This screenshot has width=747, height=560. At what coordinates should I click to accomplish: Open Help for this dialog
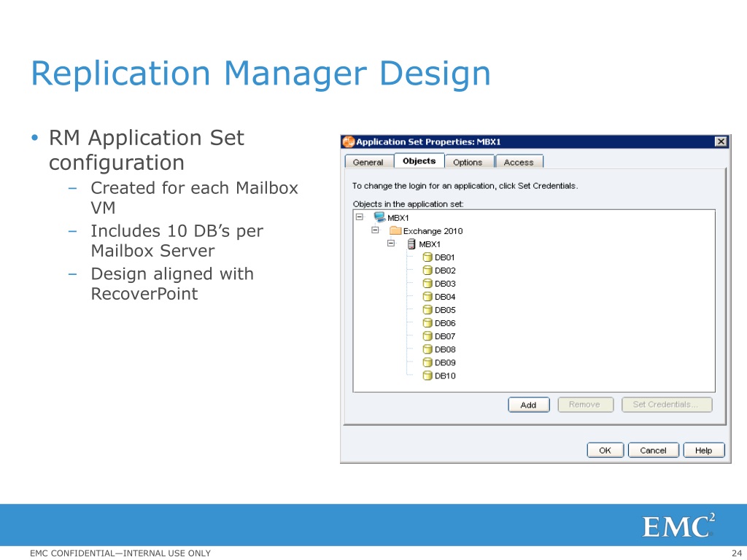click(x=704, y=451)
